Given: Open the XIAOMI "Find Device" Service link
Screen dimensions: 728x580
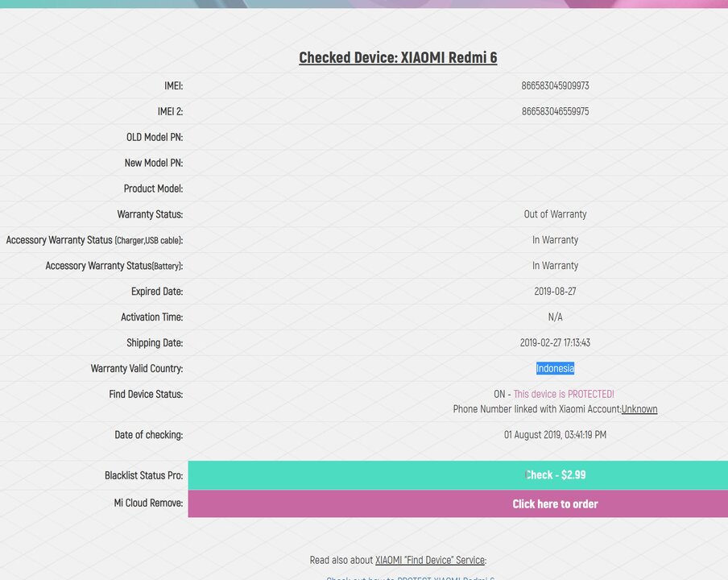Looking at the screenshot, I should point(430,560).
